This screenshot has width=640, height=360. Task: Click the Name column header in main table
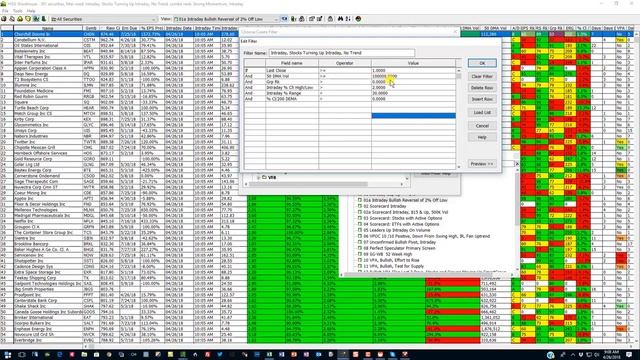48,29
